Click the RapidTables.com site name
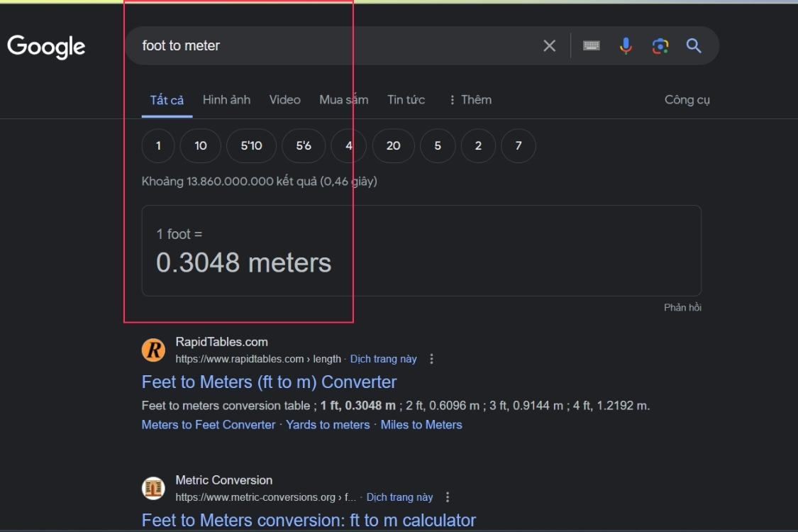Image resolution: width=798 pixels, height=532 pixels. click(x=222, y=342)
